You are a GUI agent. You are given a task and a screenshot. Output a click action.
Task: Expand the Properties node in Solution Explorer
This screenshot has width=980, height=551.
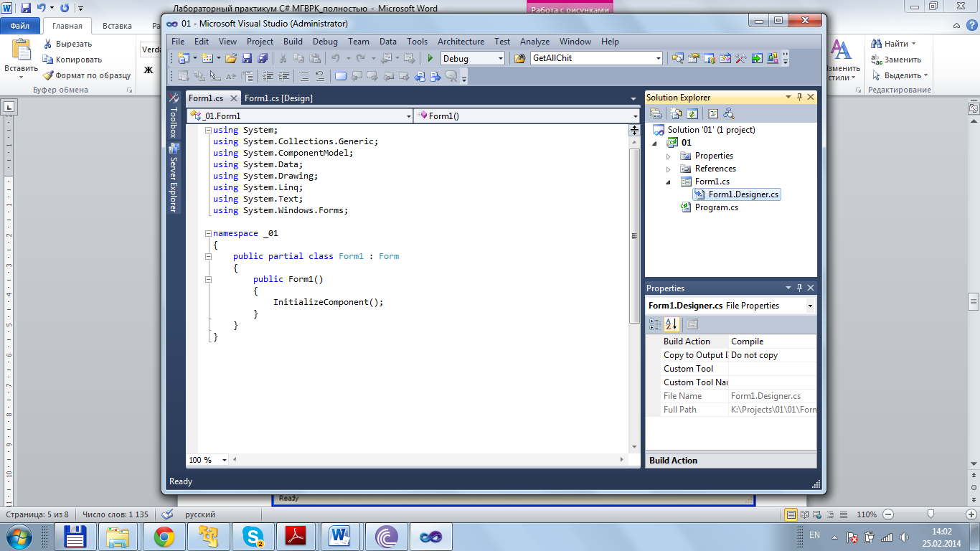coord(669,156)
